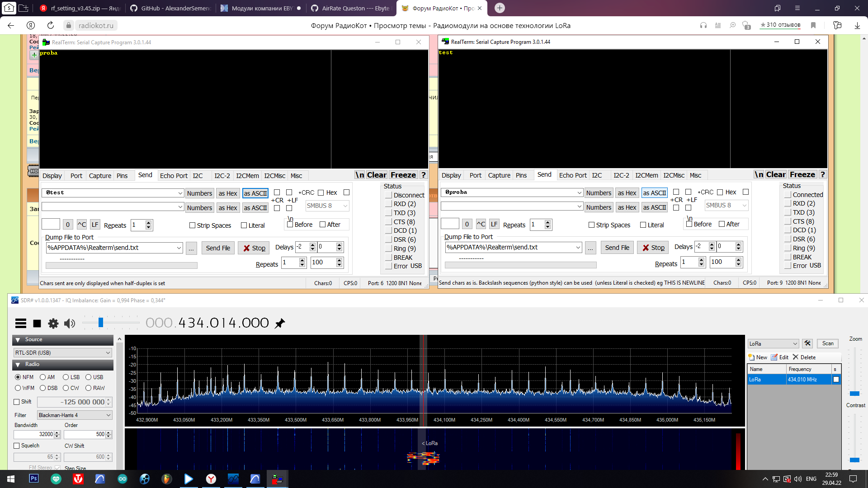The height and width of the screenshot is (488, 868).
Task: Click the Delete frequency entry icon
Action: point(796,357)
